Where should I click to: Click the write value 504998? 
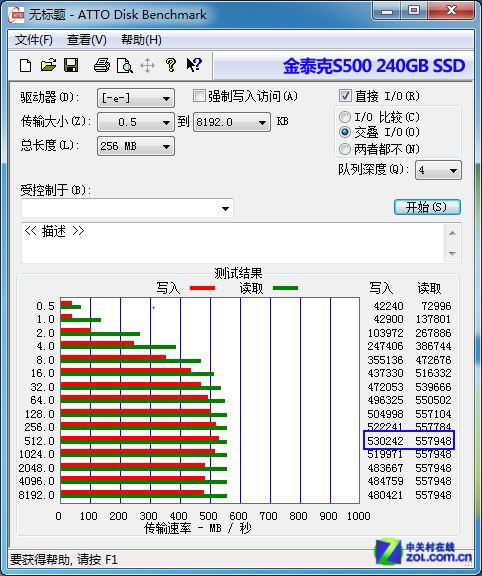(385, 414)
